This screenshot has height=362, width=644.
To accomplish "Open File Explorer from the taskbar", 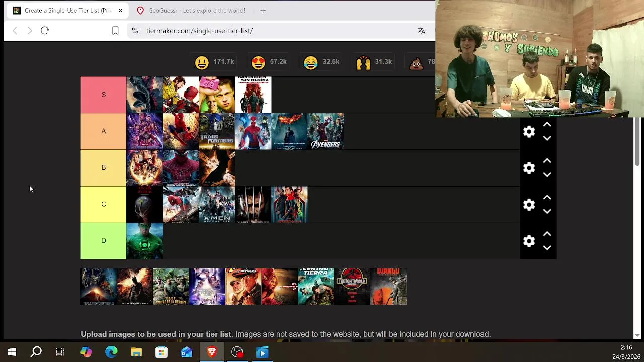I will pyautogui.click(x=136, y=352).
